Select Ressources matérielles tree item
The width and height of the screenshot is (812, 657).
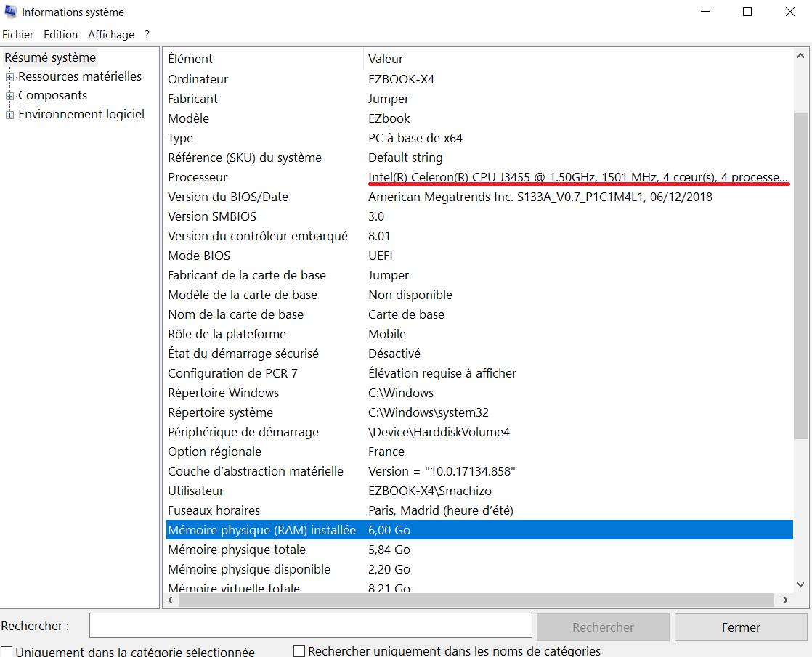coord(80,77)
